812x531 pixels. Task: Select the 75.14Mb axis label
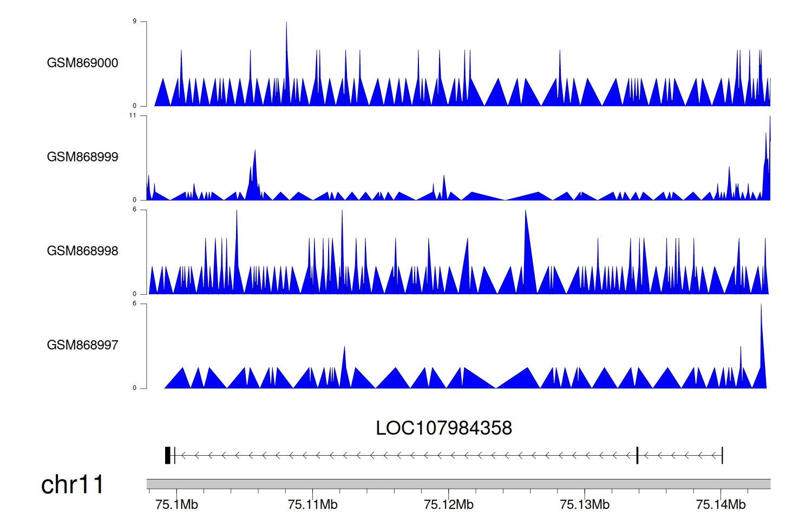(721, 505)
